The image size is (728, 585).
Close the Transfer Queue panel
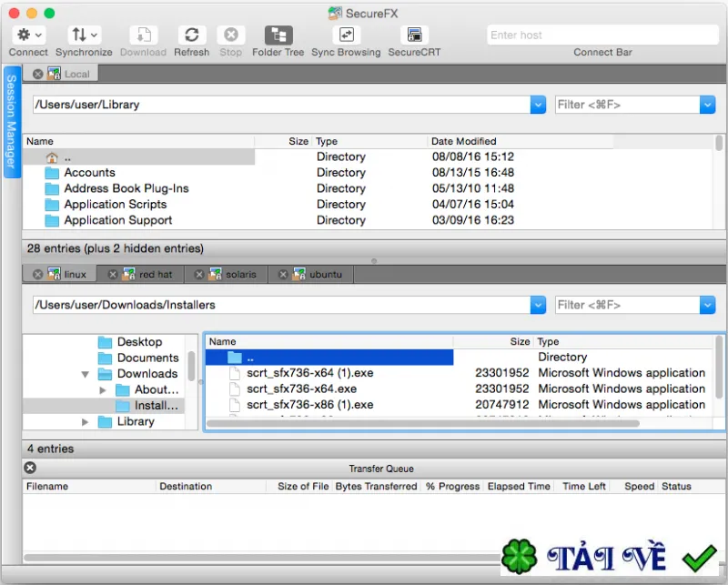pyautogui.click(x=30, y=468)
